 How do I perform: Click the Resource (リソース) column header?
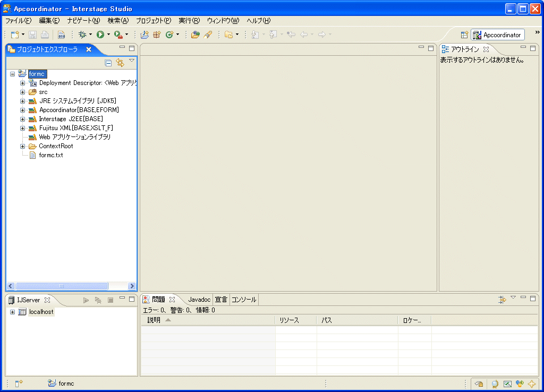295,320
